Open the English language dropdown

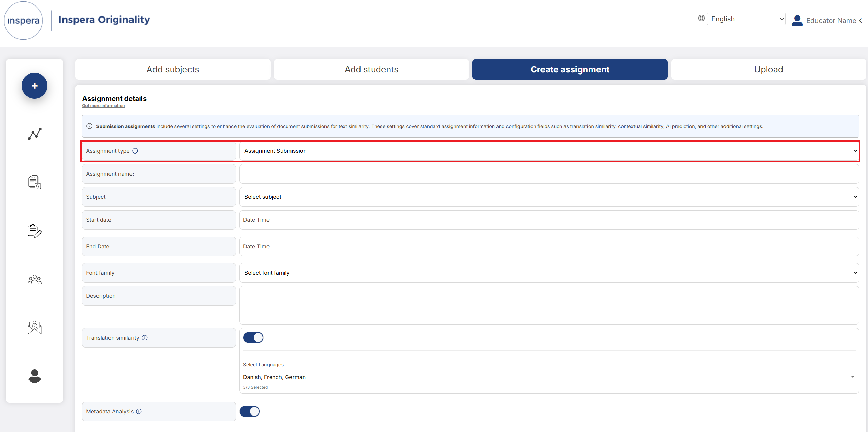coord(746,19)
